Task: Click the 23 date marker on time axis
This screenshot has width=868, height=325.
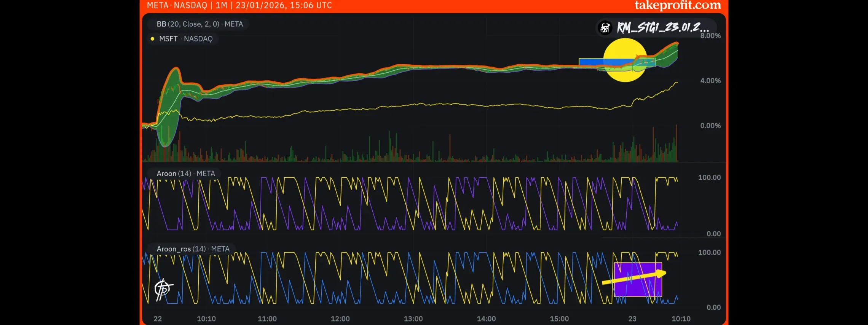Action: tap(632, 319)
